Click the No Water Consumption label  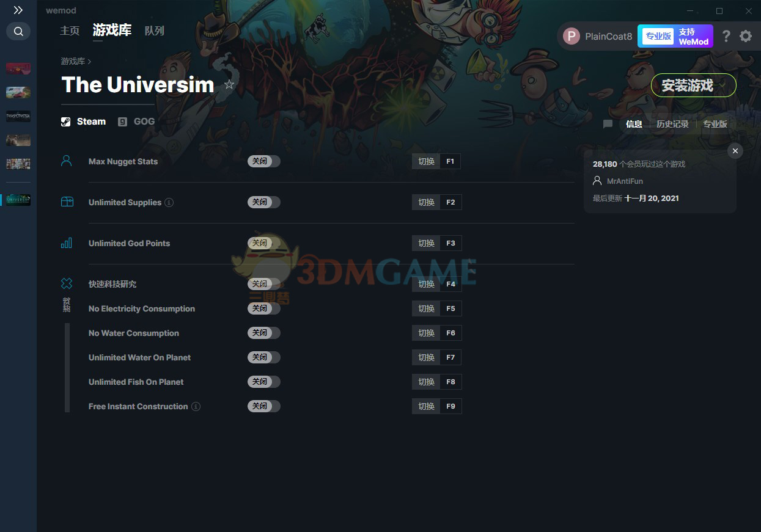pos(134,333)
